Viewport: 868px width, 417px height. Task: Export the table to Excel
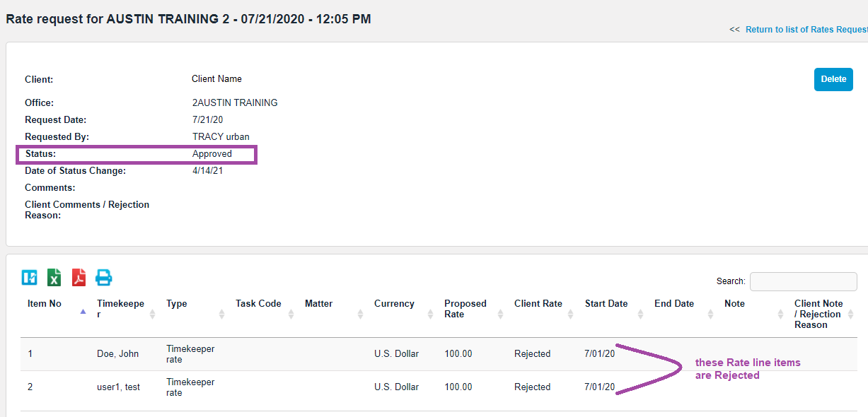(54, 278)
